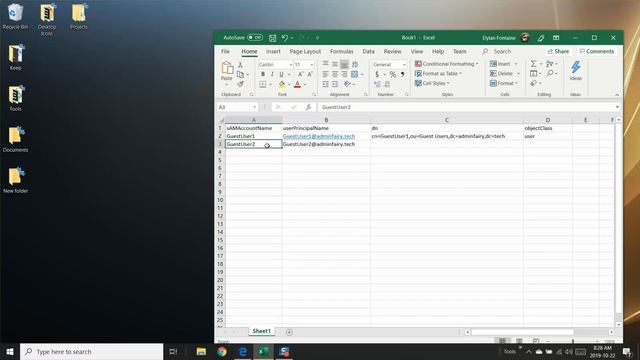Increase indent

point(335,84)
